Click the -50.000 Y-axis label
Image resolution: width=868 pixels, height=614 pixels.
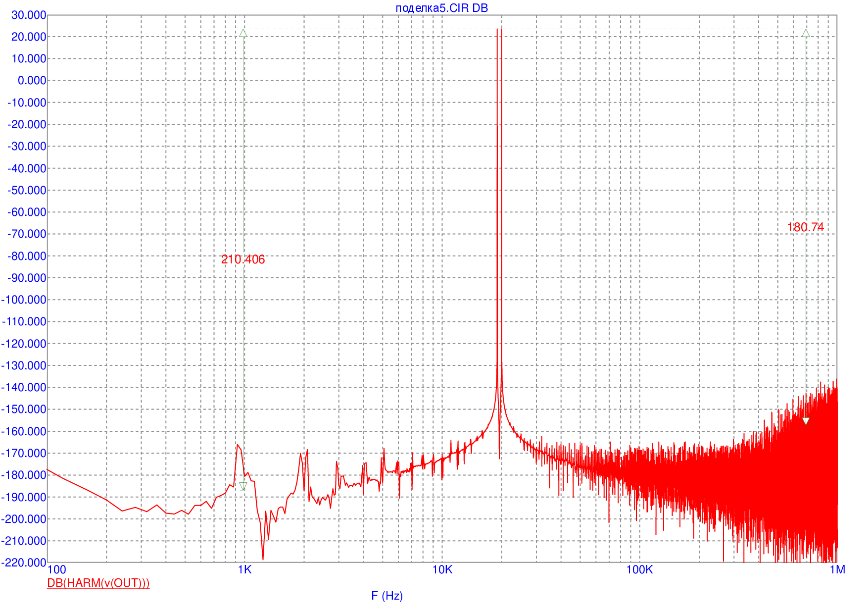tap(27, 190)
